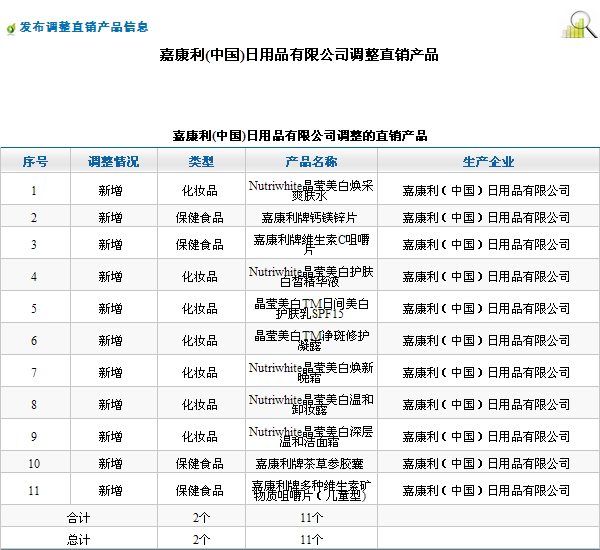Select product 嘉康利牌钙镁锌片

(310, 217)
